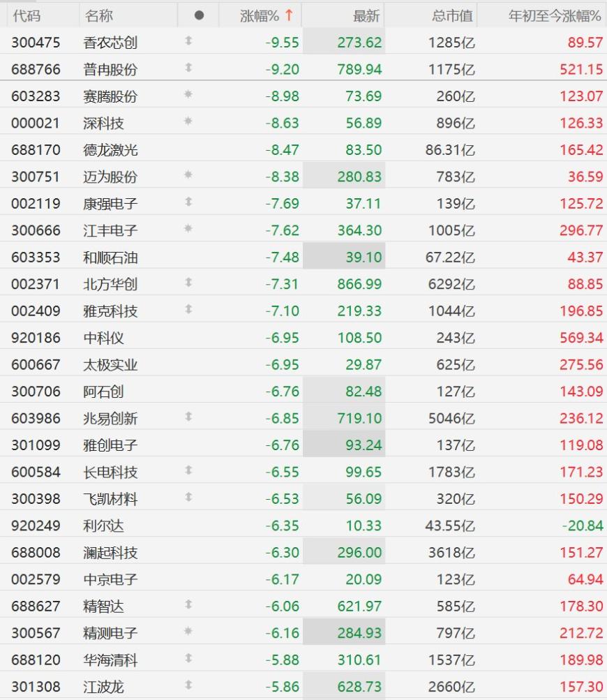Click the marker icon beside 江波龙

(188, 685)
